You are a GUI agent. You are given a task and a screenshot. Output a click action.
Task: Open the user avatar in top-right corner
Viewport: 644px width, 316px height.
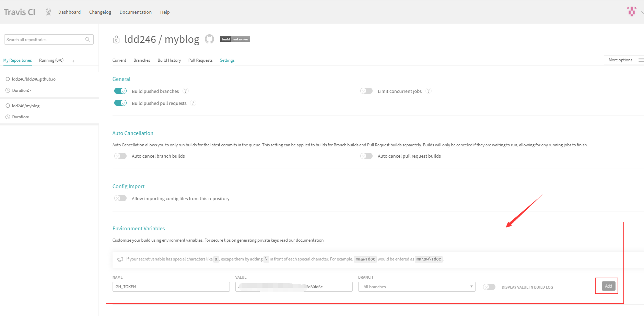click(631, 11)
